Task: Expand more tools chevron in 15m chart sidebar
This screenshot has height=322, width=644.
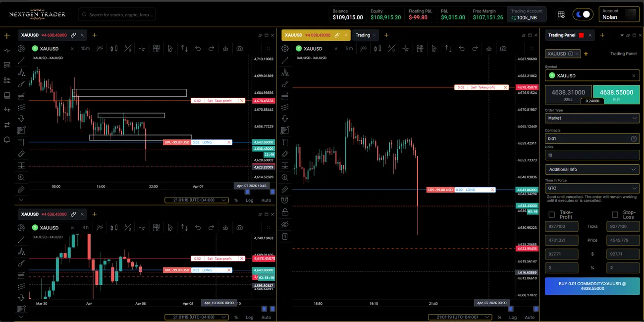Action: pos(21,199)
